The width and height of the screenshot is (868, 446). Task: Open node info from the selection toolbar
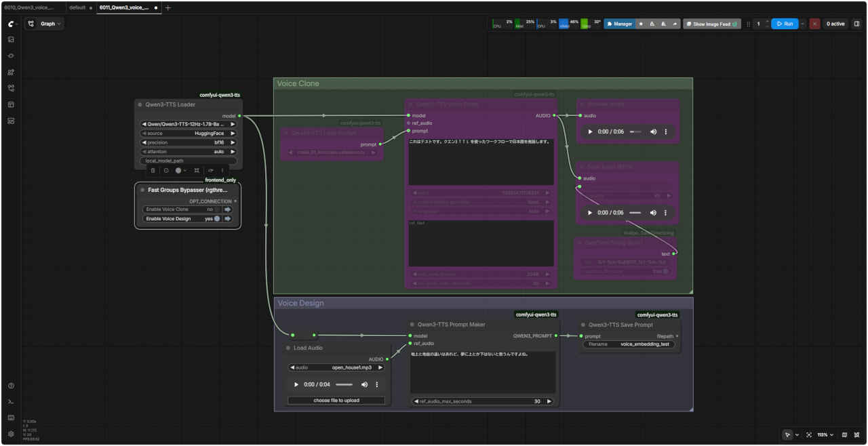click(166, 170)
